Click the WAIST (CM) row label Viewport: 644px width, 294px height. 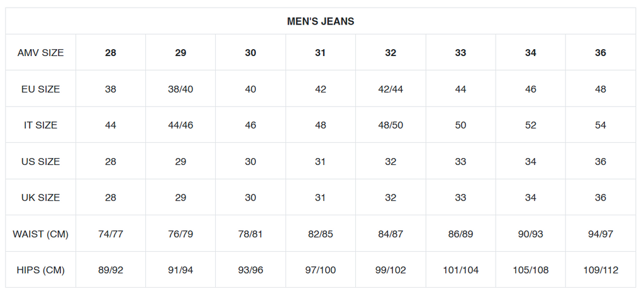[41, 234]
